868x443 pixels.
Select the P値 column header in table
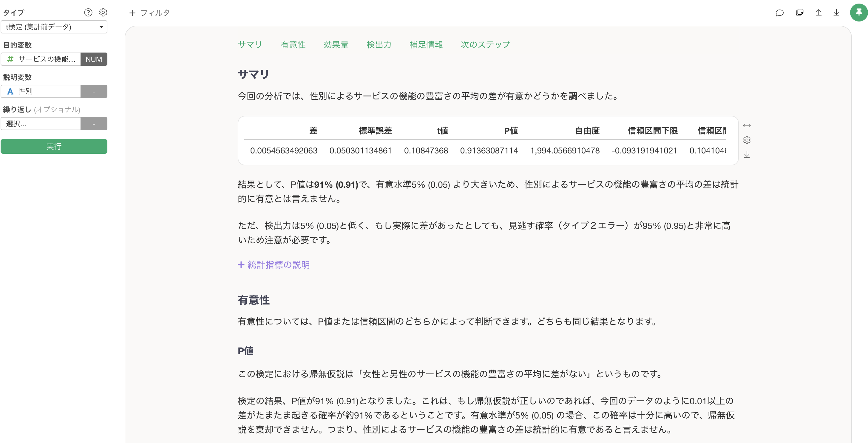(511, 130)
